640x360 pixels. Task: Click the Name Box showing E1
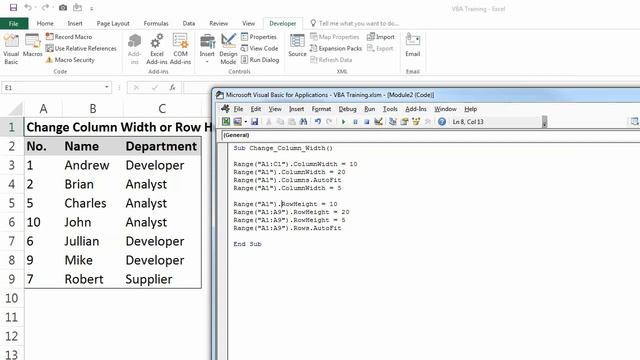tap(52, 87)
